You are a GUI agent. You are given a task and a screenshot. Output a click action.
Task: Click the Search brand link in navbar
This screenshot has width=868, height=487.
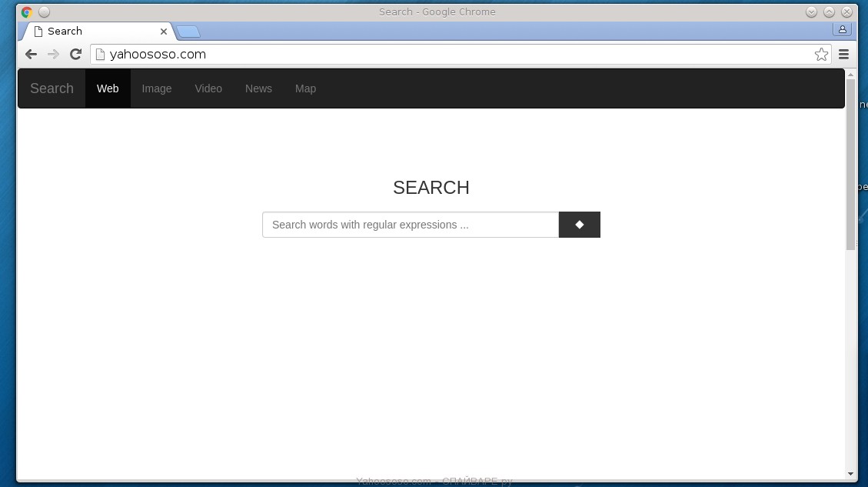[x=52, y=88]
